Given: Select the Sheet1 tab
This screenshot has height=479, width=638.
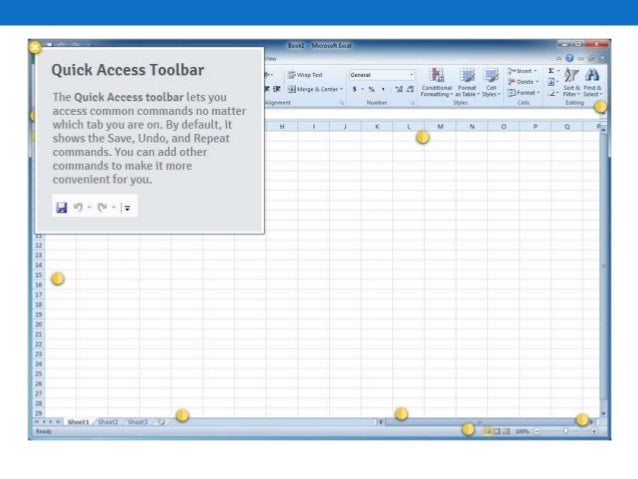Looking at the screenshot, I should [78, 422].
